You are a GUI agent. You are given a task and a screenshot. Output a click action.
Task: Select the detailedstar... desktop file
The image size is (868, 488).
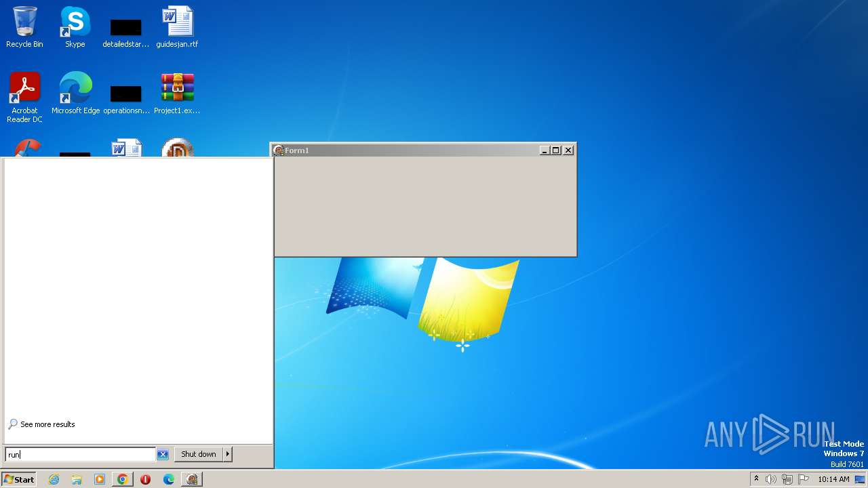click(x=125, y=33)
